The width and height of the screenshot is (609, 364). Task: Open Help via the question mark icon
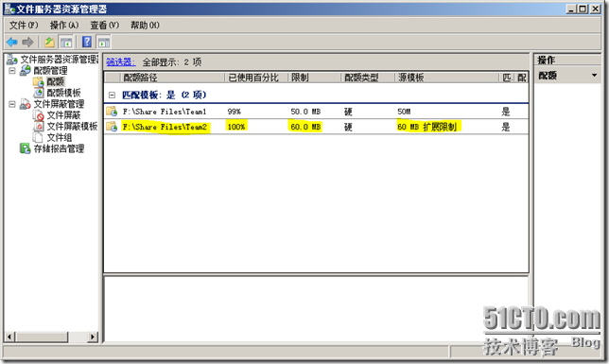(x=87, y=42)
